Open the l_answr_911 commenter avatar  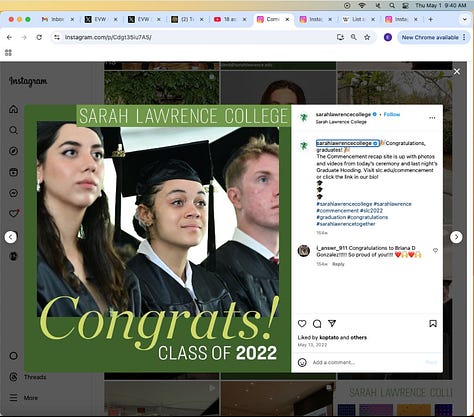click(304, 251)
